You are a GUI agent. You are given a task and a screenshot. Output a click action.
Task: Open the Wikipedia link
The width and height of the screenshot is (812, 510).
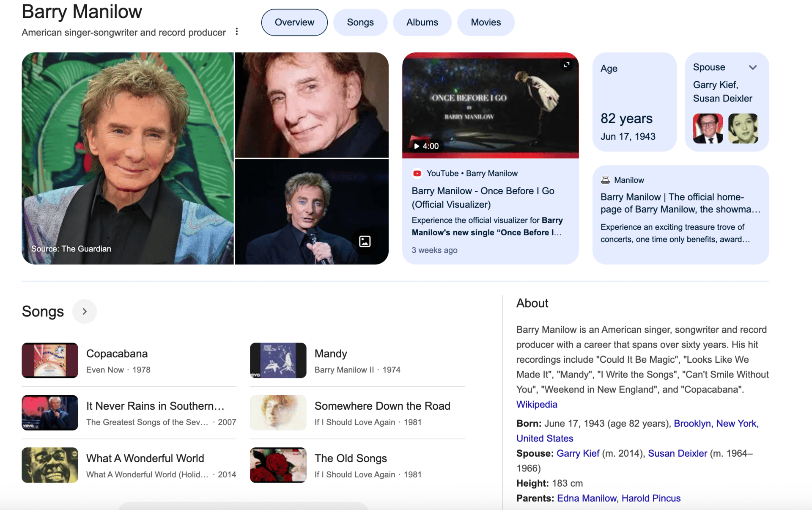[536, 404]
